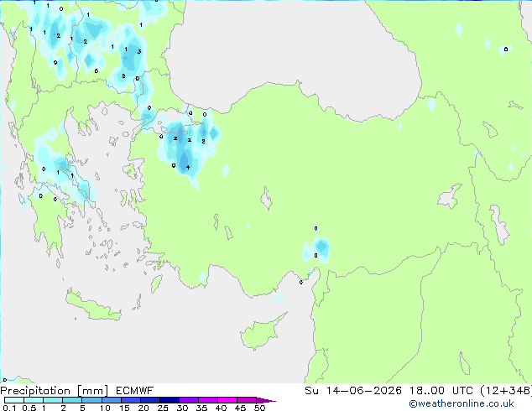532x411 pixels.
Task: Click the "0.1" legend scale label
Action: (x=9, y=408)
